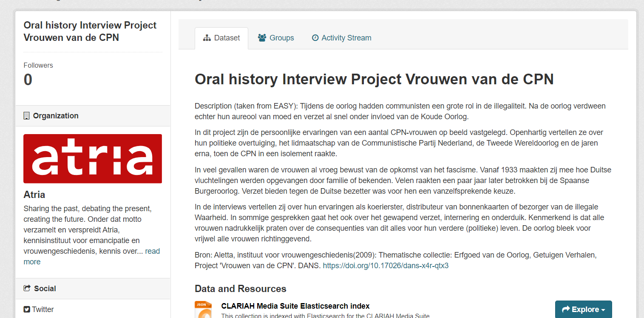
Task: Open the Groups tab
Action: [276, 38]
